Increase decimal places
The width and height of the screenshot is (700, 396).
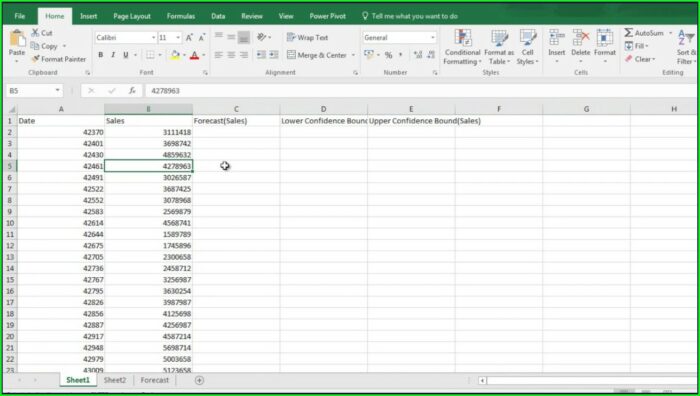(418, 55)
